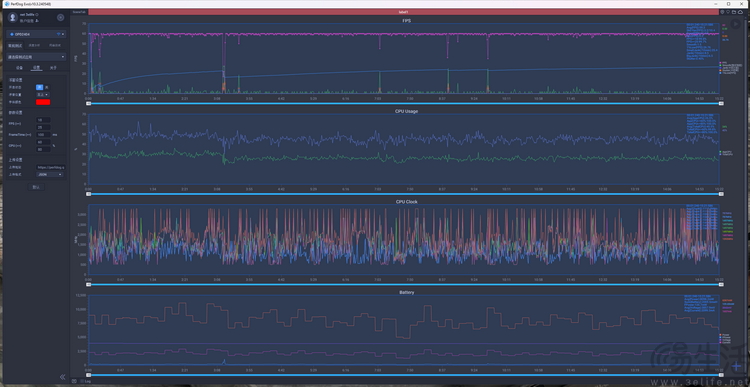
Task: Click the upload address URL field
Action: (x=51, y=167)
